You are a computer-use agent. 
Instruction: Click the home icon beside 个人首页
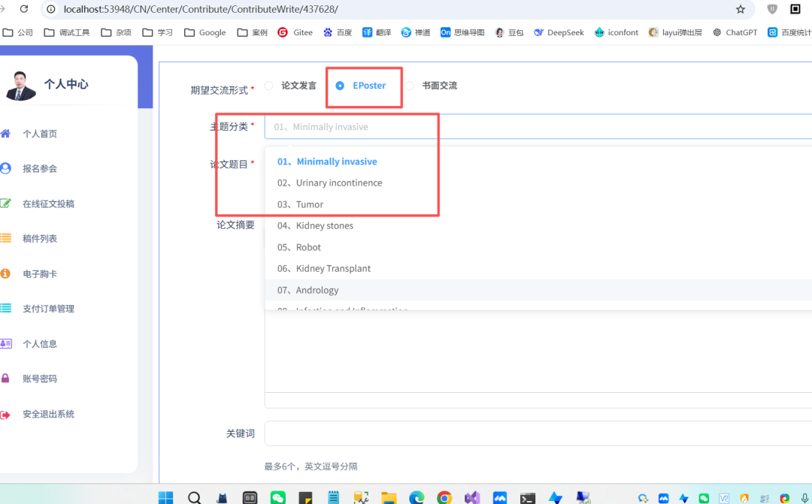click(x=5, y=134)
